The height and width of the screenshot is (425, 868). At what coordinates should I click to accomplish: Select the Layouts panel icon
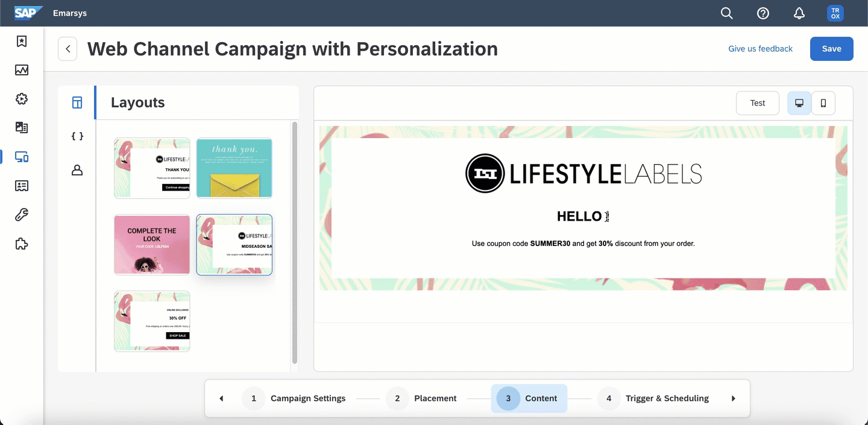pyautogui.click(x=77, y=102)
